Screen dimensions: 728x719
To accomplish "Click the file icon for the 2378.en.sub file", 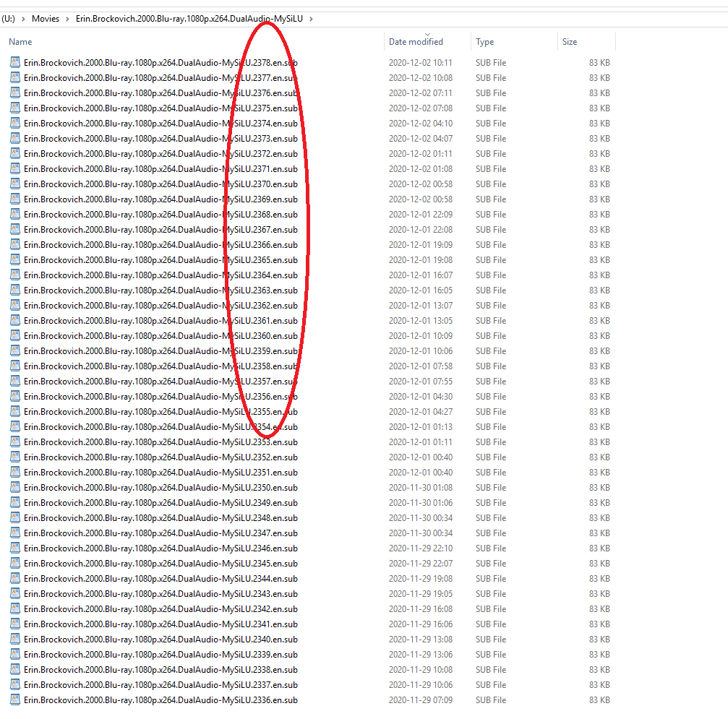I will (x=15, y=62).
